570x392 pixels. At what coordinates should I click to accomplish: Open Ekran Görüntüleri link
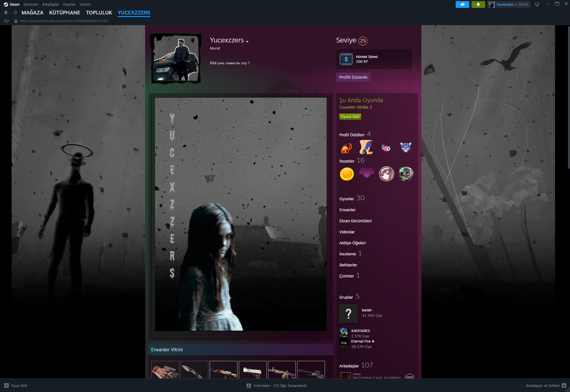point(355,221)
